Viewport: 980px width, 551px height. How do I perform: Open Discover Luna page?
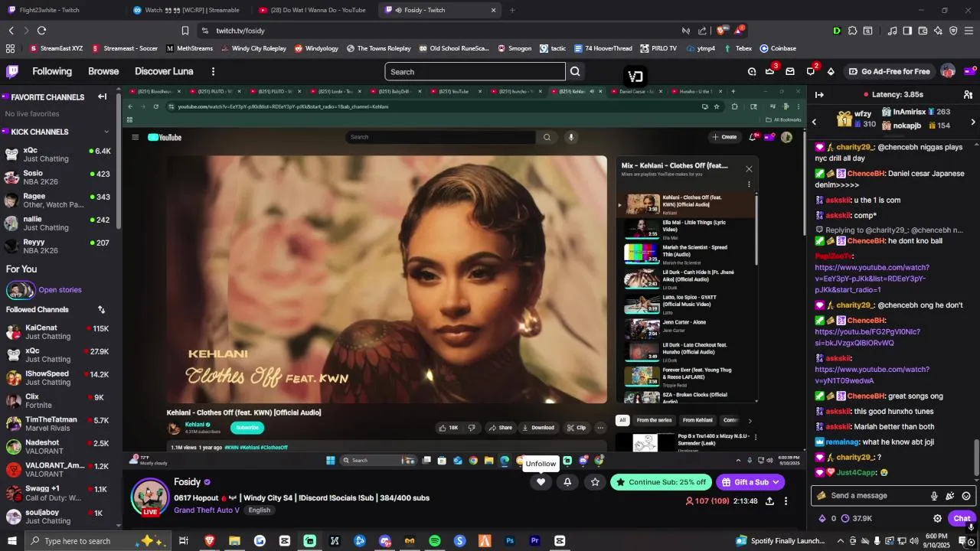[164, 71]
